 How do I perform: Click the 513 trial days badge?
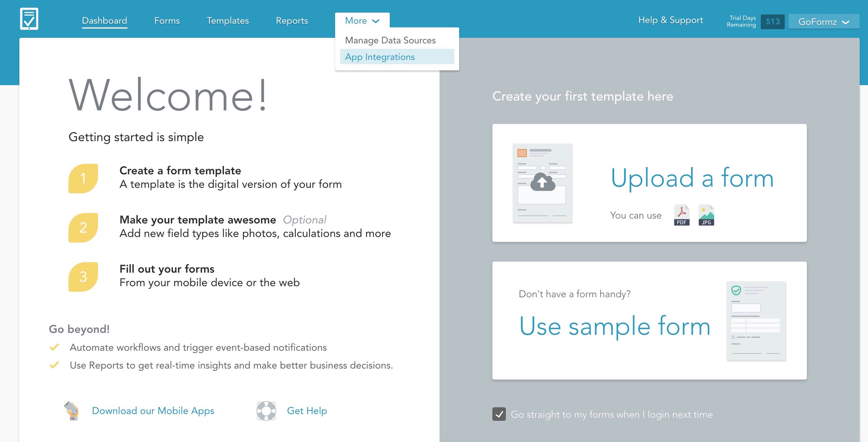(x=773, y=22)
